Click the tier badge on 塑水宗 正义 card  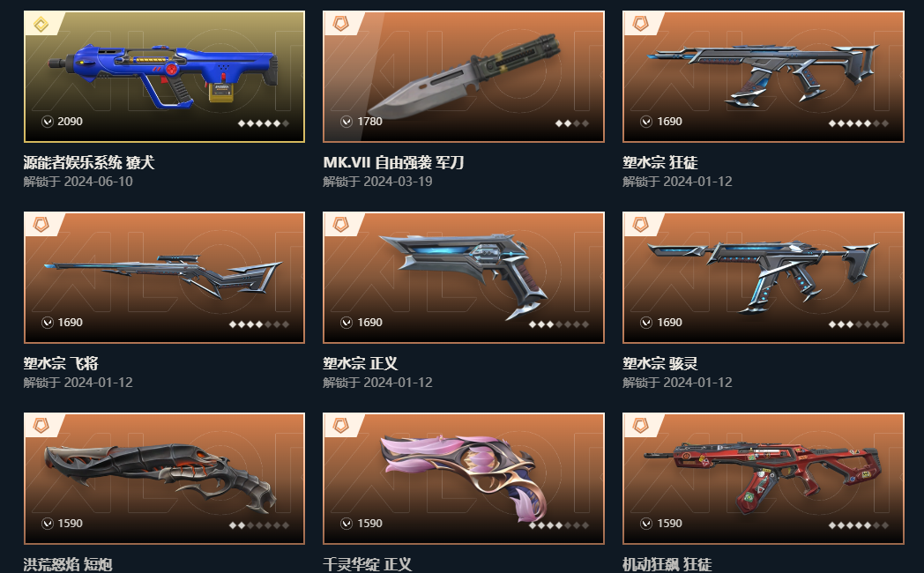340,225
